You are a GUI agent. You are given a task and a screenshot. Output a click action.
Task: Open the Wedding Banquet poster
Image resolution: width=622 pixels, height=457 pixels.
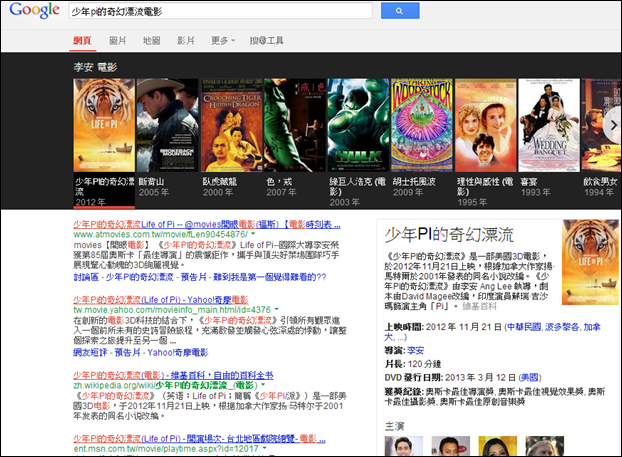point(549,125)
